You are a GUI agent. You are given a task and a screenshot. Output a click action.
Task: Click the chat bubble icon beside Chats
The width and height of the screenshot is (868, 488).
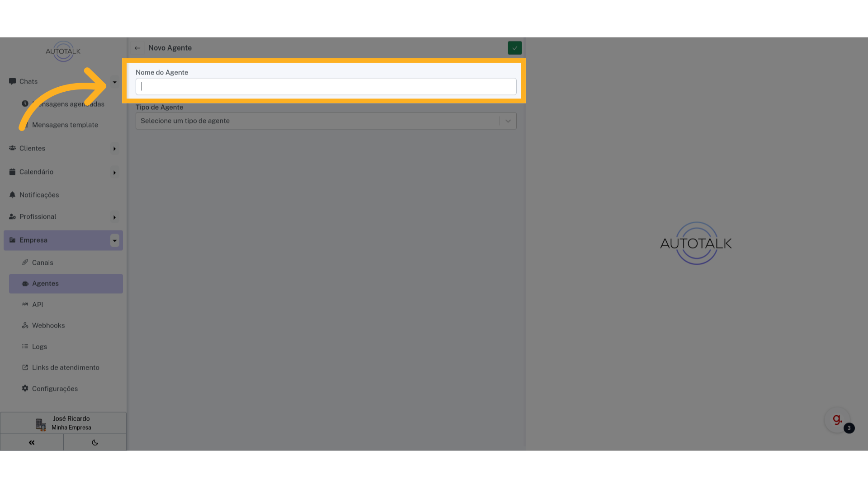12,81
